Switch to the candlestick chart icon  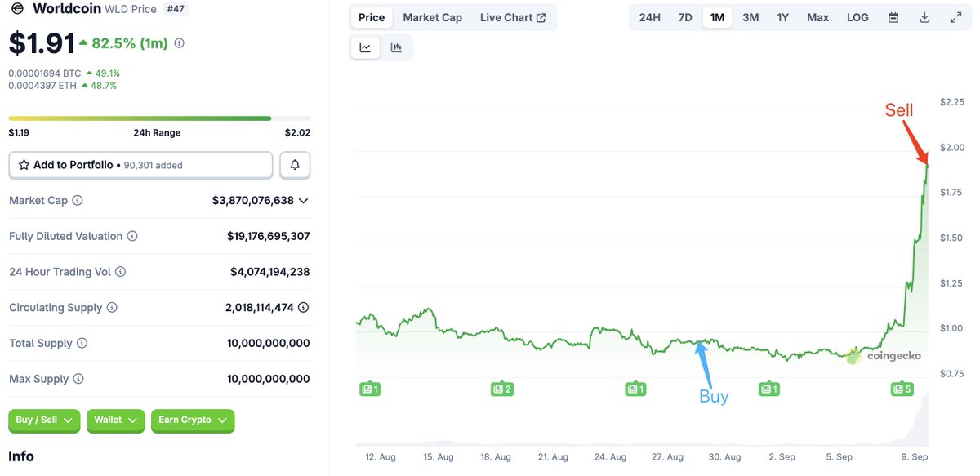point(396,47)
